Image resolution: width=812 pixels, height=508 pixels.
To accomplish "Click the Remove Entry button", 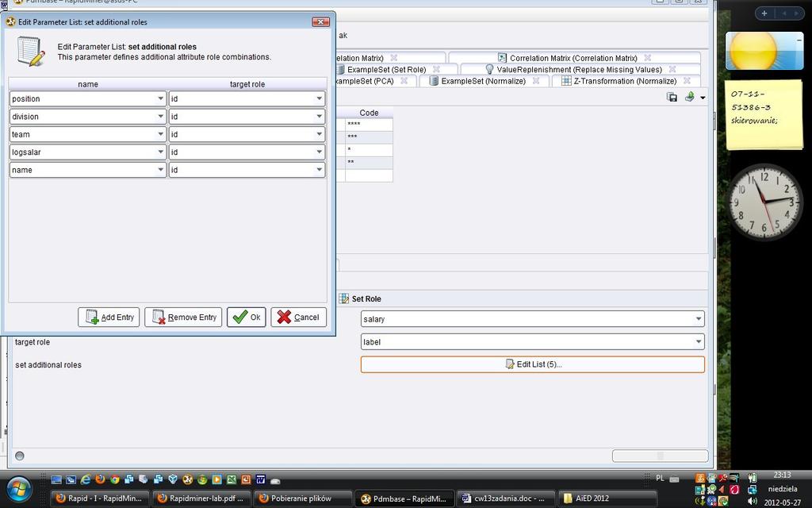I will pos(183,317).
